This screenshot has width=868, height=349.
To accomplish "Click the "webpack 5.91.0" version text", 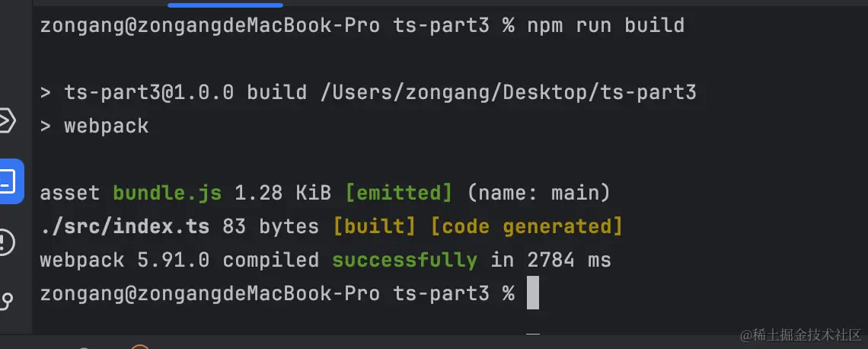I will [x=125, y=261].
